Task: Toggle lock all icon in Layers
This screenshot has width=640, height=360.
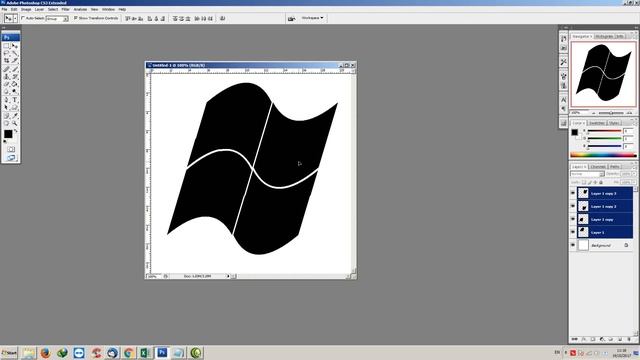Action: pyautogui.click(x=601, y=182)
